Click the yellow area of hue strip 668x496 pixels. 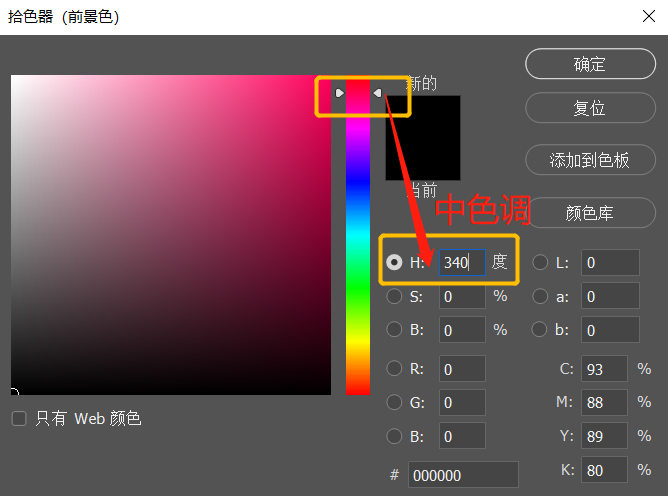pyautogui.click(x=358, y=341)
